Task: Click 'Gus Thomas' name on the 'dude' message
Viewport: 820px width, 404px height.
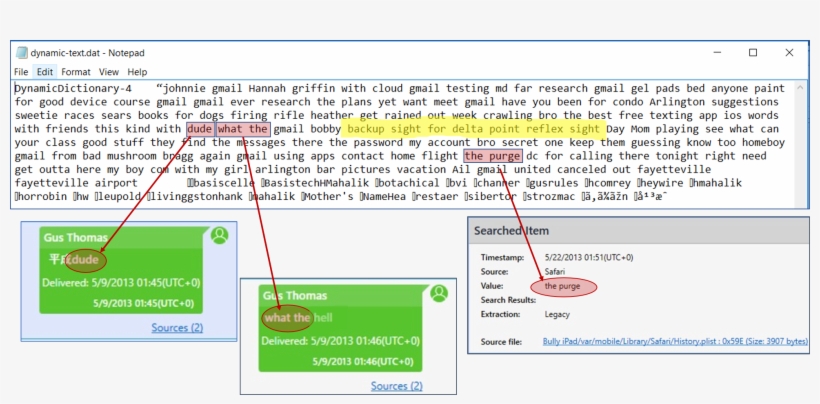Action: 76,238
